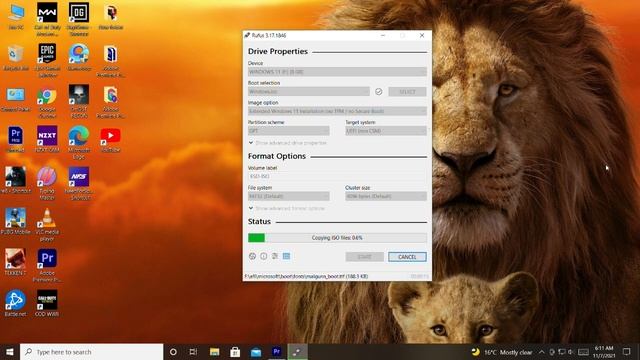Open Need for Speed desktop shortcut

tap(79, 183)
